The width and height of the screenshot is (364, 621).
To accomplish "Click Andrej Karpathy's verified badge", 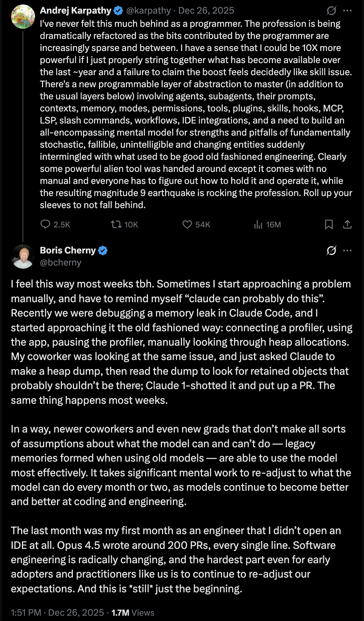I will [117, 10].
